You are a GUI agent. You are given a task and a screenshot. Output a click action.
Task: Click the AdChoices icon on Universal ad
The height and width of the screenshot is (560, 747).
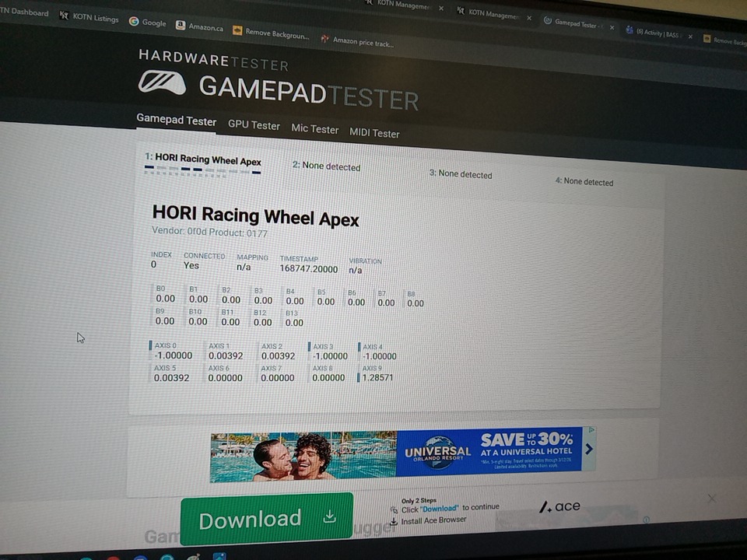591,430
